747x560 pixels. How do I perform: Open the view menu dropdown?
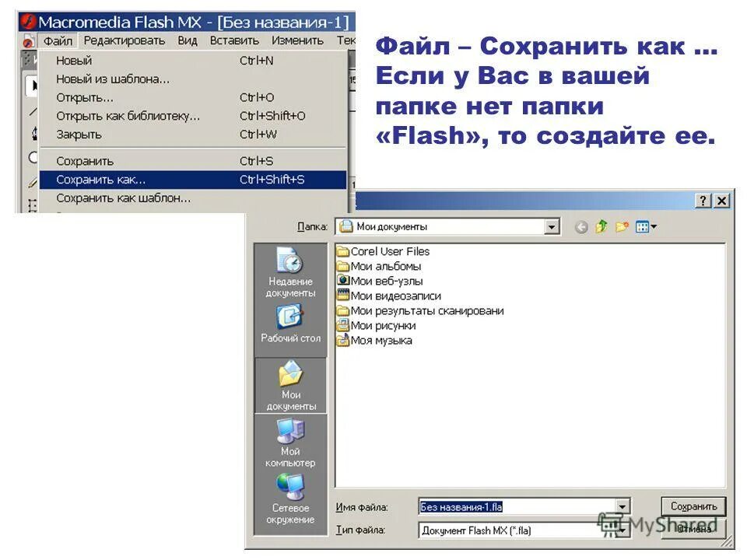[646, 226]
